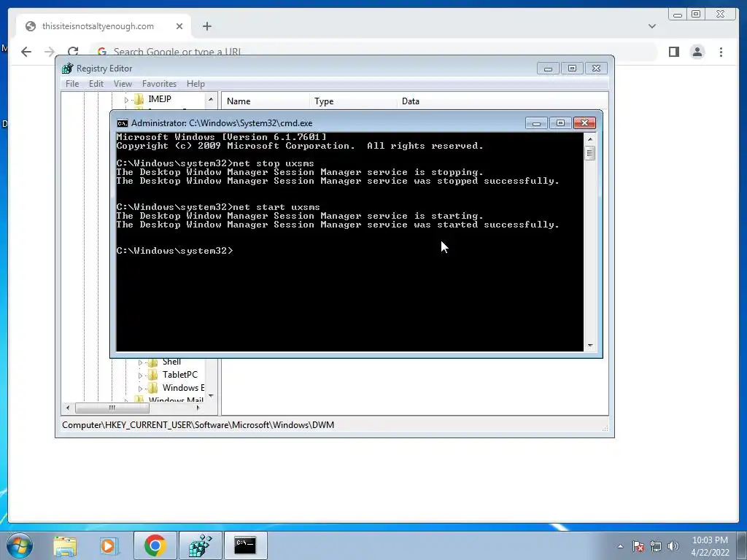Toggle Chrome side panel icon

(673, 52)
